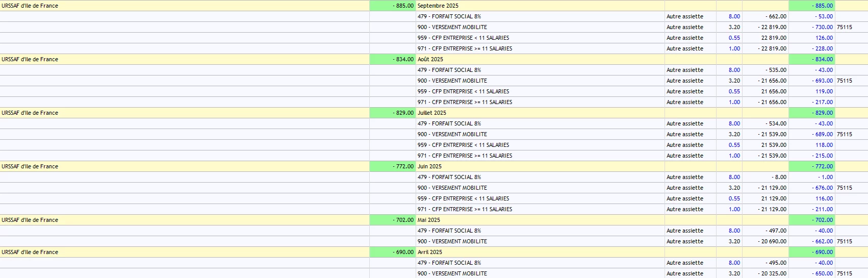Select 479 - FORFAIT SOCIAL 8% under Avril 2025
Screen dimensions: 868x278
(540, 263)
